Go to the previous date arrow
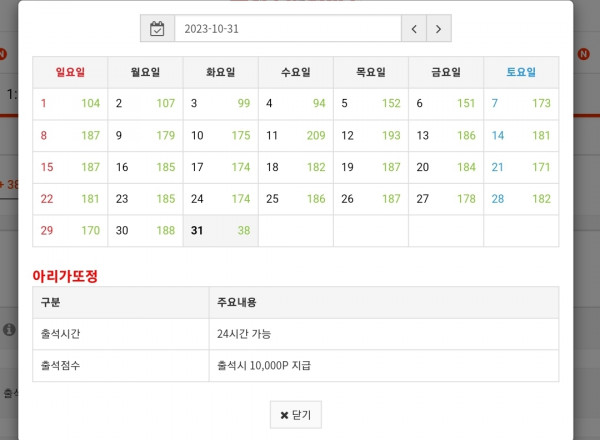This screenshot has width=600, height=440. coord(414,29)
